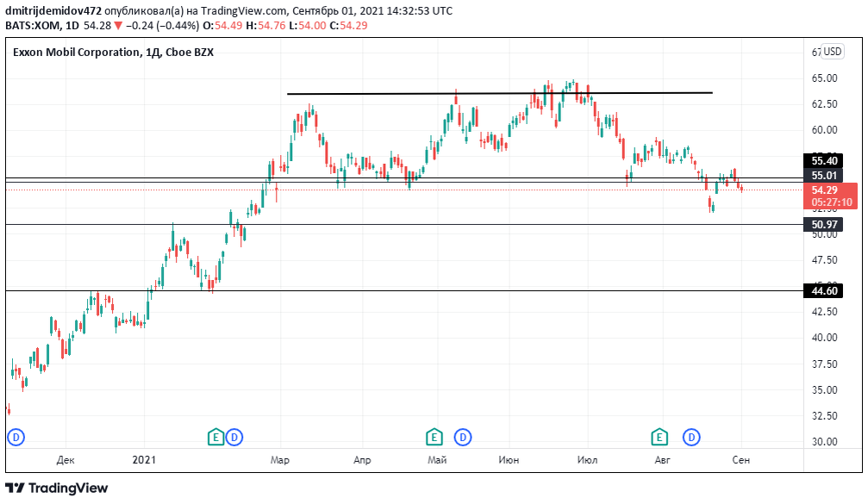Click the 60.00 price axis value

[824, 130]
